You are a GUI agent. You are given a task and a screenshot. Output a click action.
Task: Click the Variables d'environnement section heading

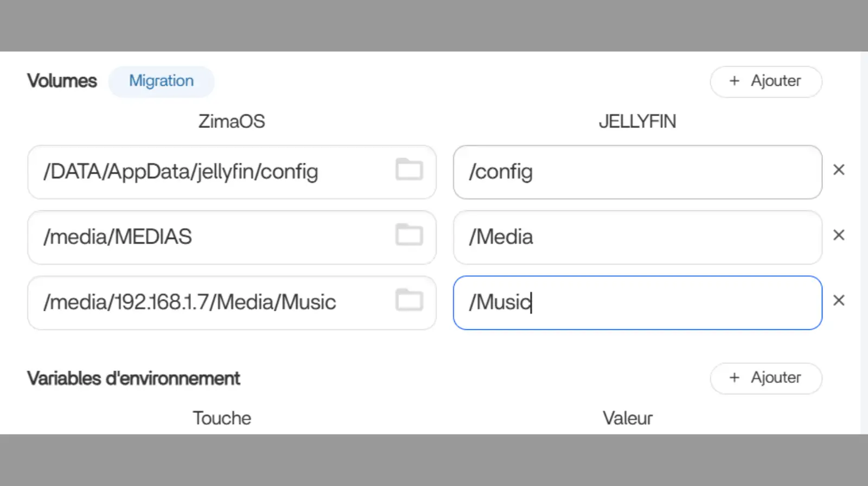[x=133, y=379]
